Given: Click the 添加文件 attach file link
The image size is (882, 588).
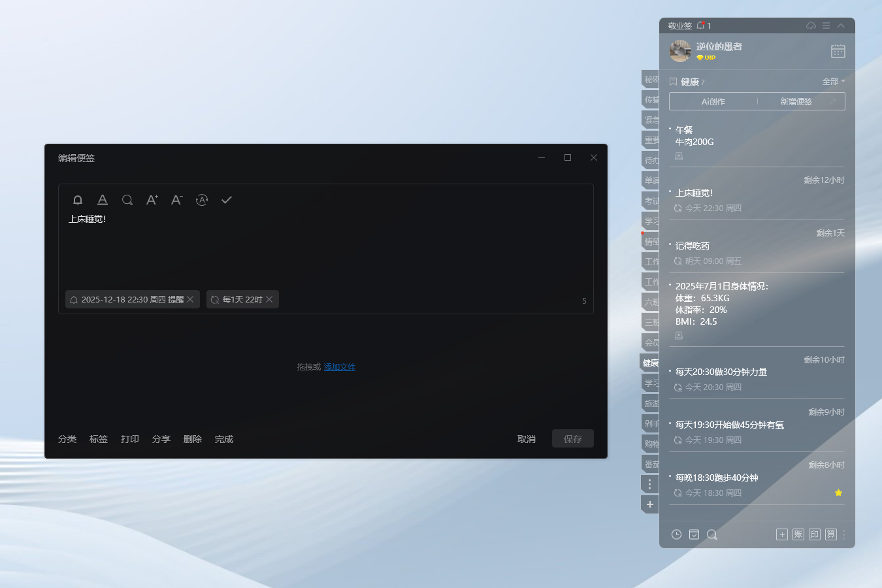Looking at the screenshot, I should click(x=339, y=367).
